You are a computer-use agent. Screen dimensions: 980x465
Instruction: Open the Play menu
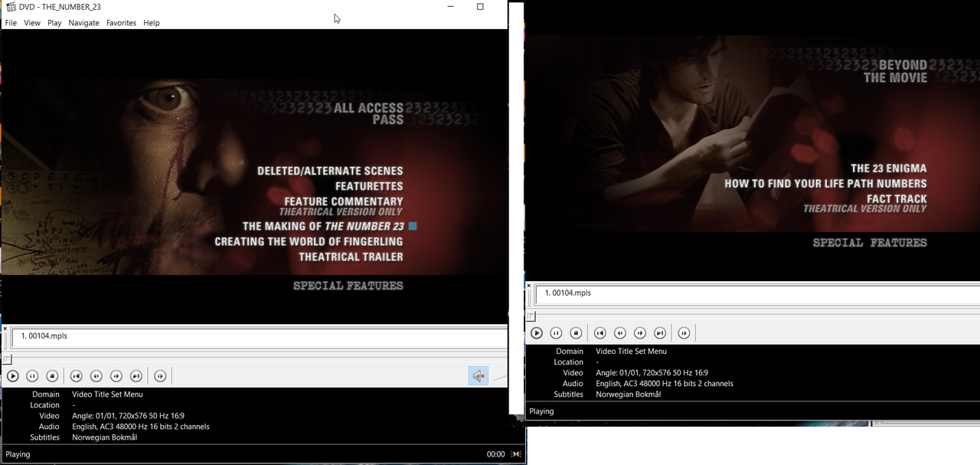(x=54, y=23)
